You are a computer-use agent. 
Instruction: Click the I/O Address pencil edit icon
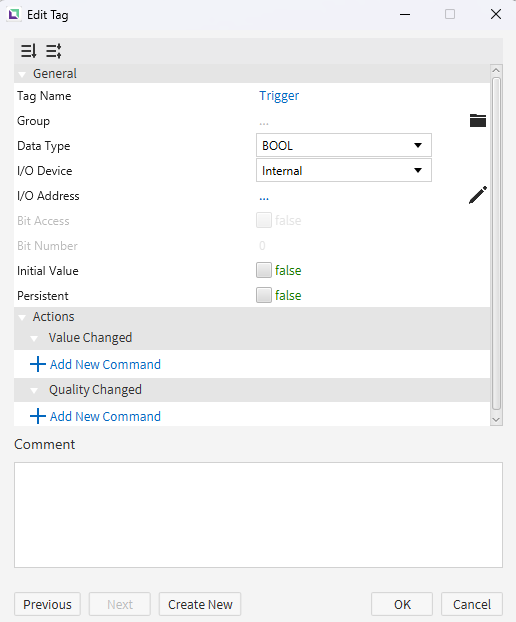[x=478, y=195]
